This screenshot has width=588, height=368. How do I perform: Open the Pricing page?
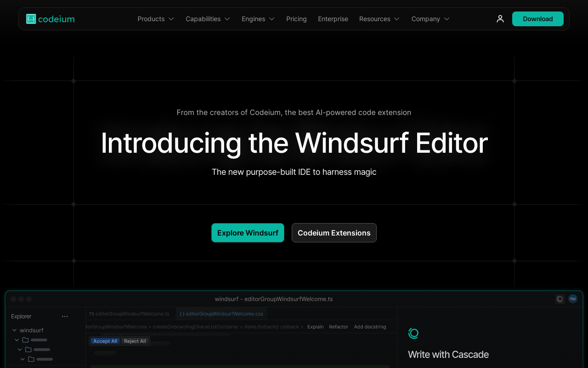(296, 19)
